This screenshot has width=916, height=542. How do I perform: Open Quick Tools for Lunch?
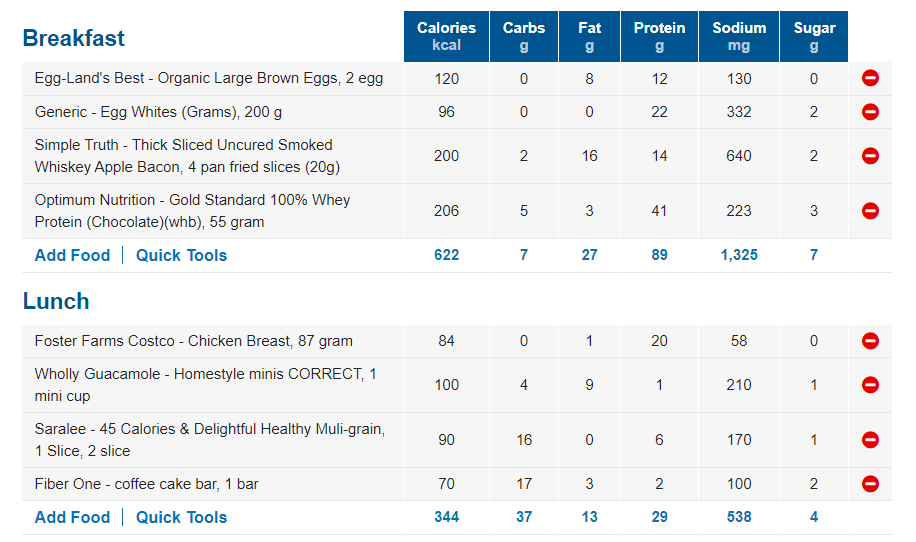[x=181, y=517]
